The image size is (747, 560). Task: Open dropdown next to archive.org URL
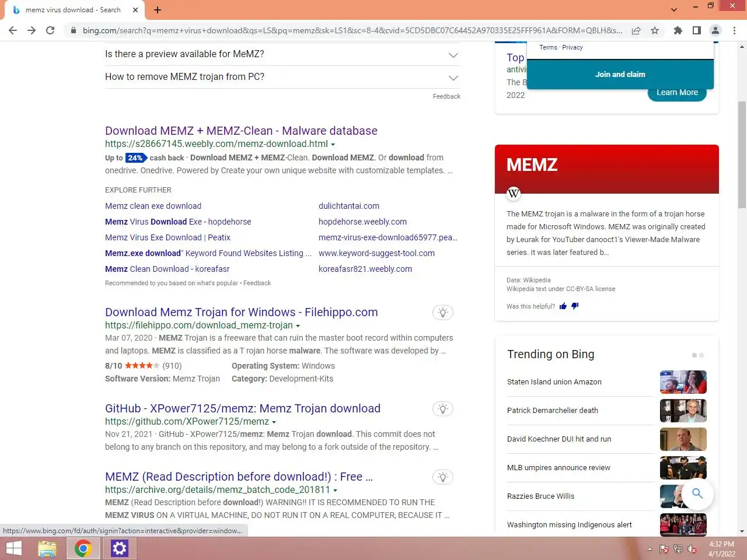click(x=335, y=491)
